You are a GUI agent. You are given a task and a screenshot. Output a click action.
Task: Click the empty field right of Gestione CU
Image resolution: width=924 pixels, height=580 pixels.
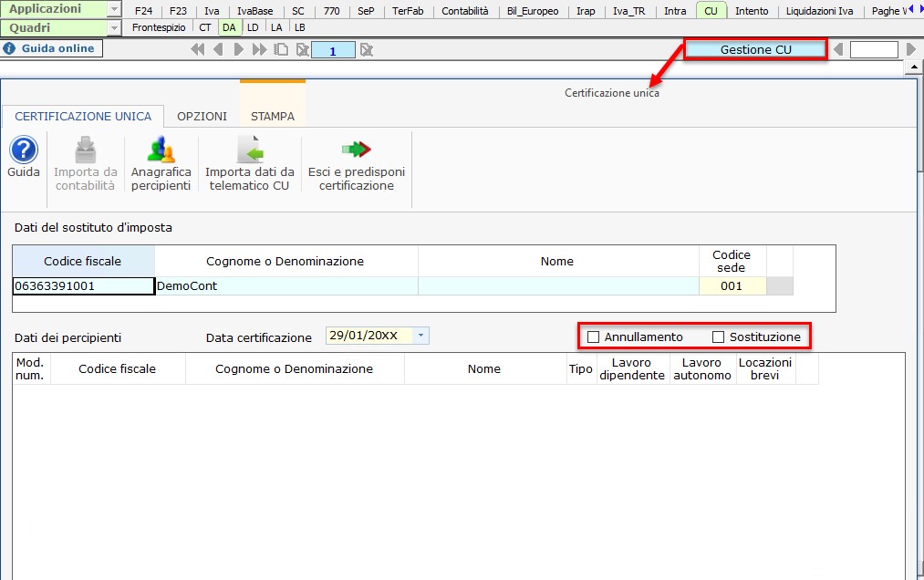point(873,49)
